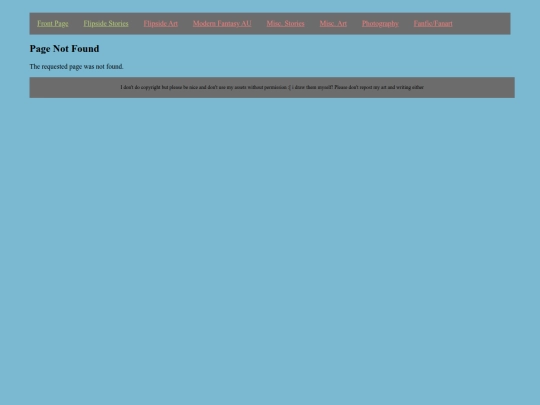This screenshot has height=405, width=540.
Task: Click 'The requested page was not found.' text
Action: (76, 66)
